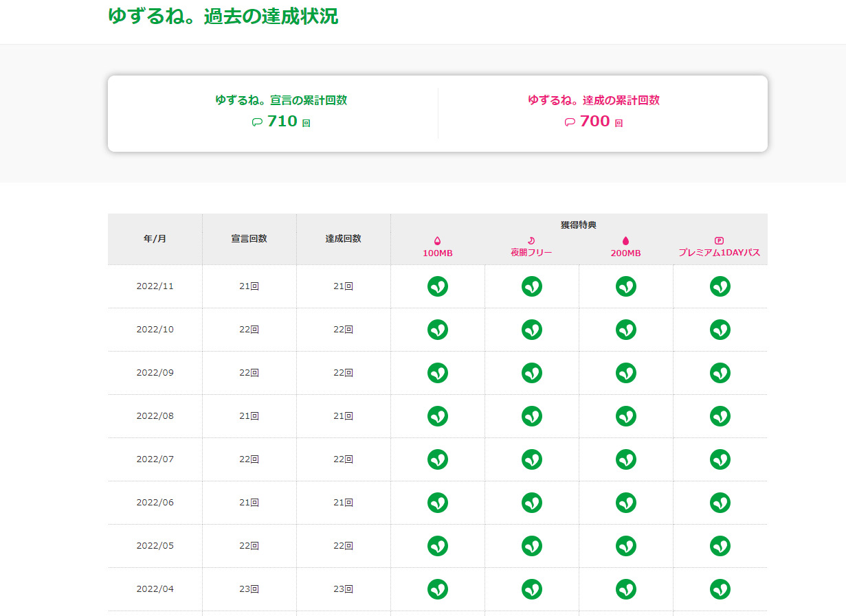This screenshot has height=616, width=846.
Task: Click the 宣言回数 column header
Action: click(x=249, y=239)
